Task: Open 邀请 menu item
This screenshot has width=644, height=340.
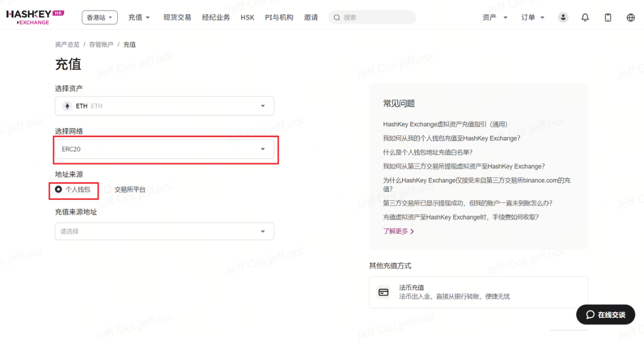Action: [311, 17]
